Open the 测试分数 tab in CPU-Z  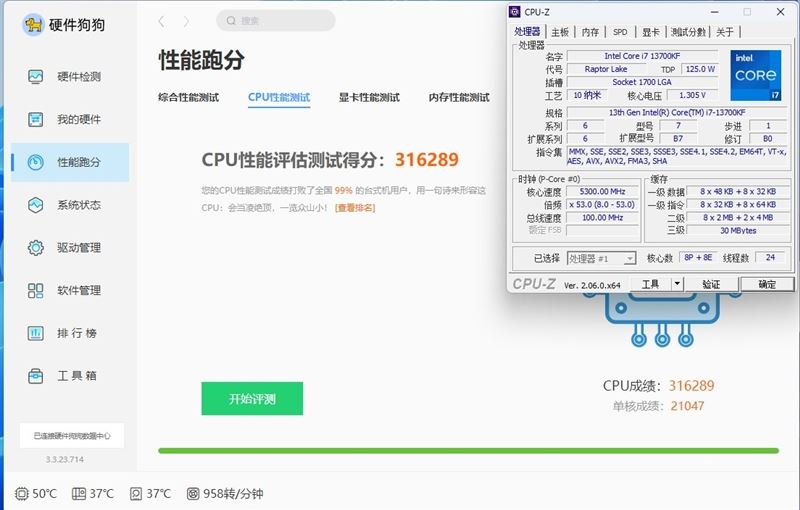point(688,32)
